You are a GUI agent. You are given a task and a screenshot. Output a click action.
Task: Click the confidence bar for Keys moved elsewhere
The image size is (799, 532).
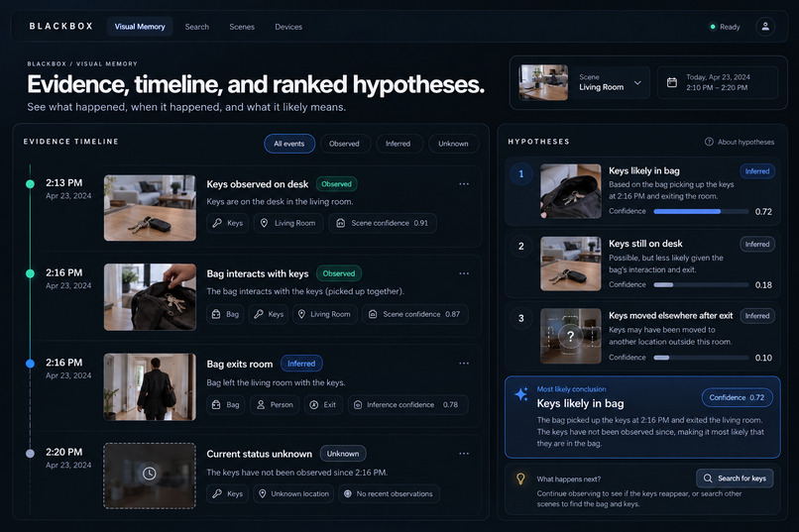coord(701,358)
